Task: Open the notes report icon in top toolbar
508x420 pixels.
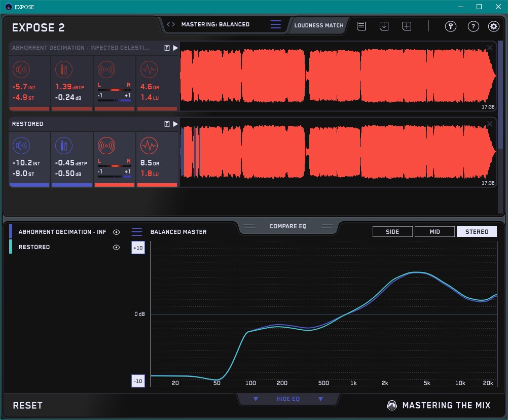Action: pos(361,26)
